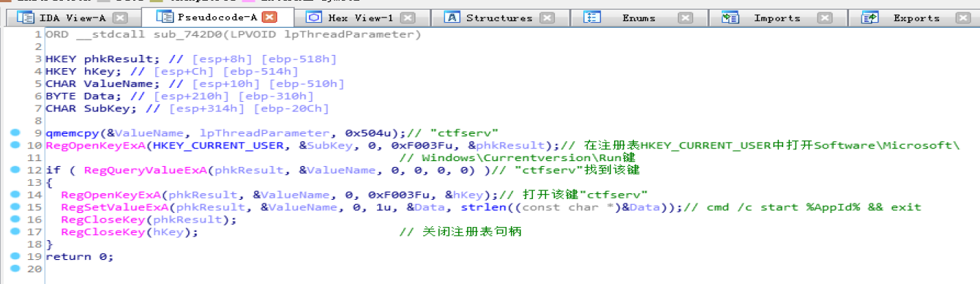The width and height of the screenshot is (980, 284).
Task: Toggle breakpoint dot on line 9 qmemcpy
Action: click(x=15, y=133)
